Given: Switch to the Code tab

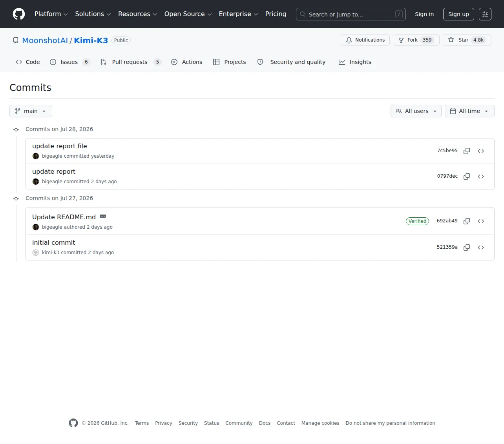Looking at the screenshot, I should pyautogui.click(x=27, y=62).
